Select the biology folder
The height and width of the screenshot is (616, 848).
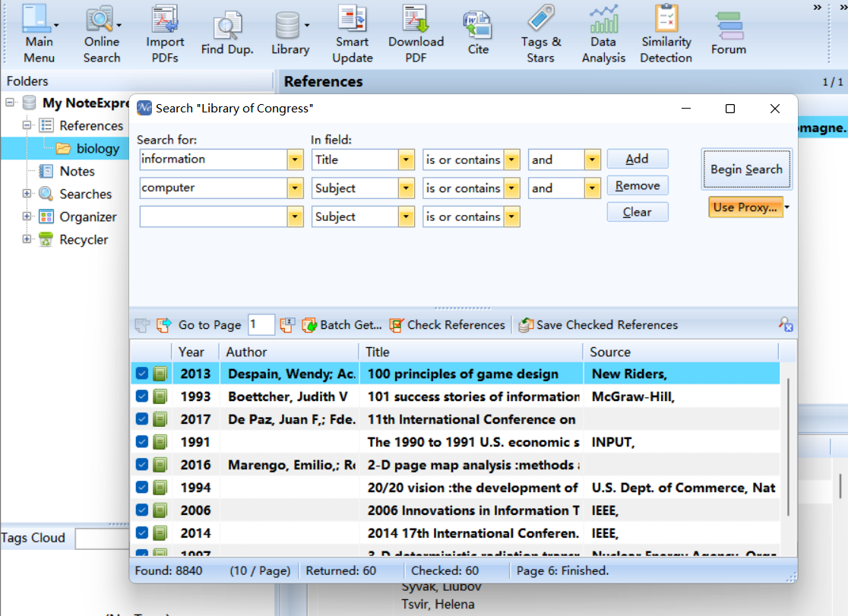97,148
